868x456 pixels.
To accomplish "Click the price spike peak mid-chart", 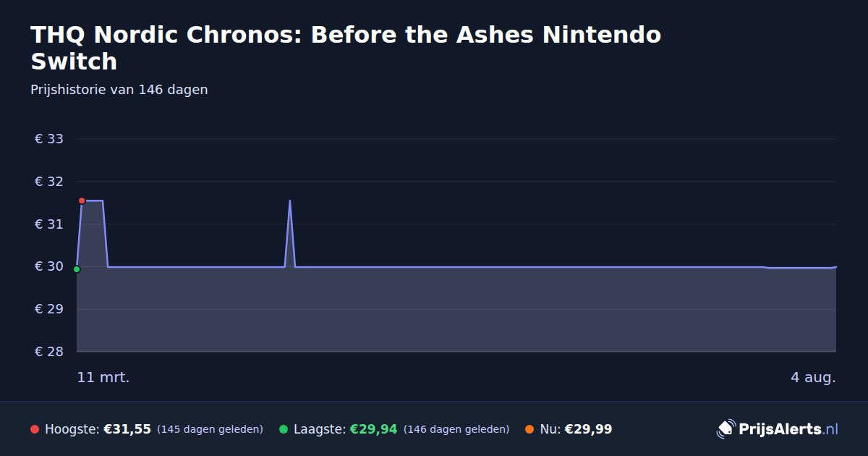I will click(x=290, y=200).
